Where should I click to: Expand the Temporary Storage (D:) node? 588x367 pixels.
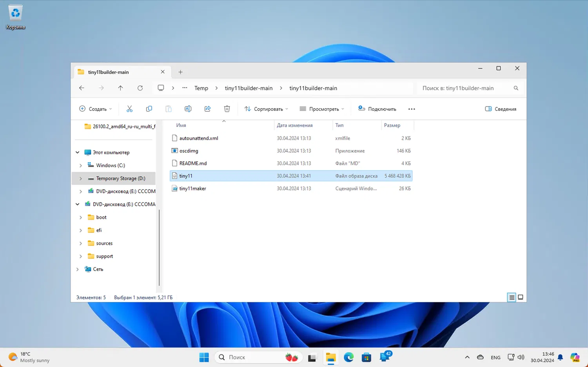[x=81, y=178]
